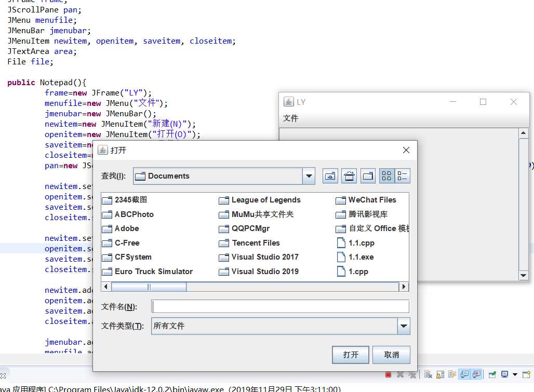This screenshot has height=392, width=534.
Task: Click the file list horizontal scrollbar thumb
Action: pos(149,287)
